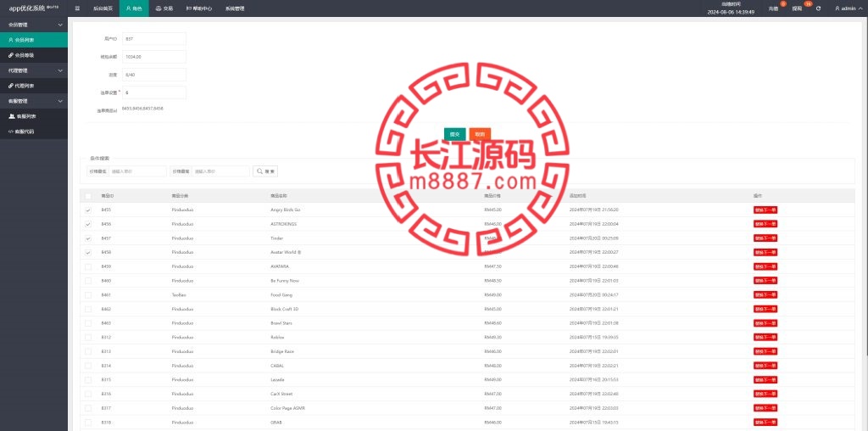Open the admin account dropdown arrow

tap(860, 8)
